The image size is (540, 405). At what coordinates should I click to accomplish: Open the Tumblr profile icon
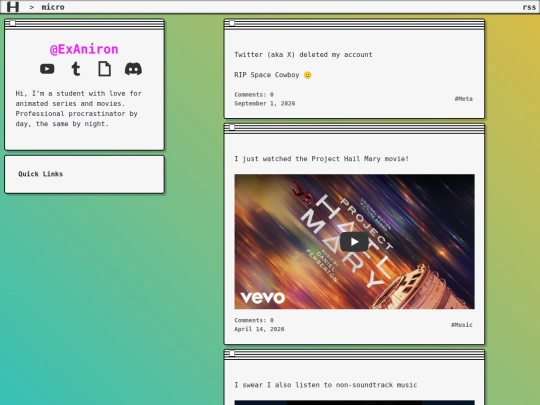pos(76,69)
